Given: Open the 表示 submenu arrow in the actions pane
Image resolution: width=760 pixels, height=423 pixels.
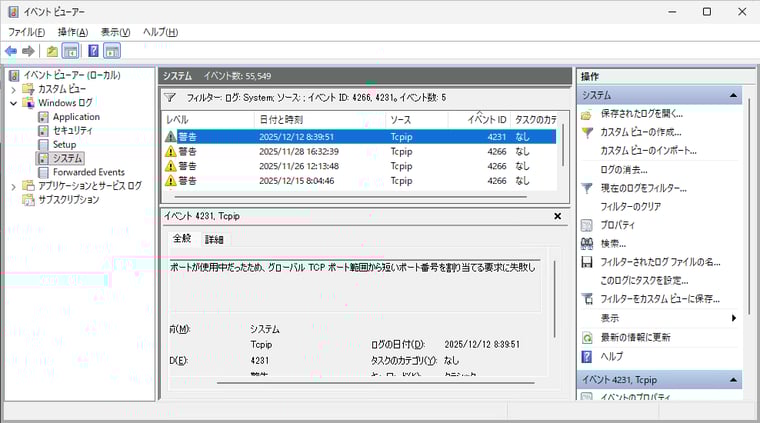Looking at the screenshot, I should coord(733,318).
